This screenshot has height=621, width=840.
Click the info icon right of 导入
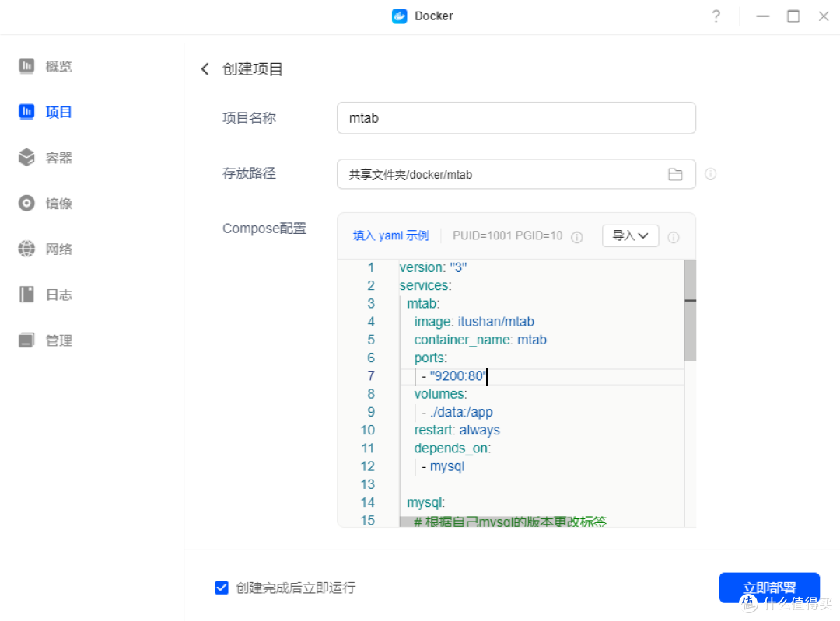click(x=674, y=236)
